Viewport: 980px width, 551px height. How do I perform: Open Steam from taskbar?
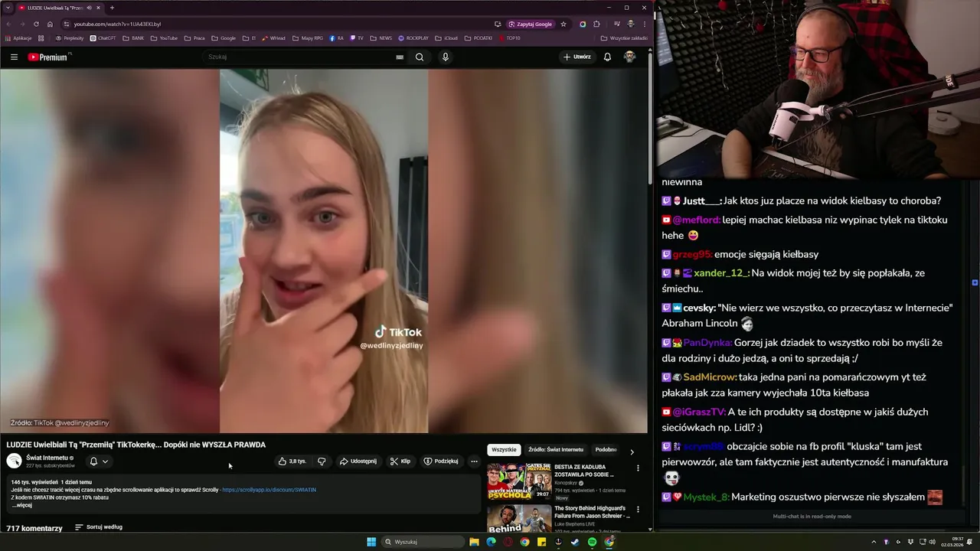[575, 542]
